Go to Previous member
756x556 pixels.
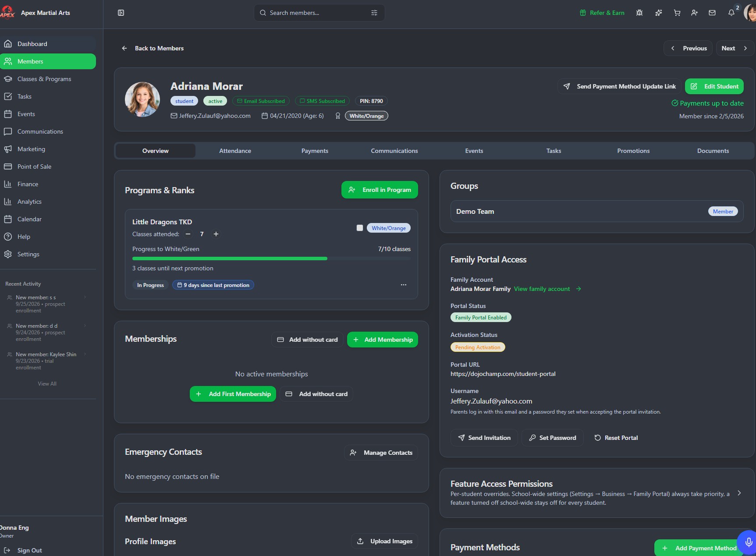pos(688,48)
